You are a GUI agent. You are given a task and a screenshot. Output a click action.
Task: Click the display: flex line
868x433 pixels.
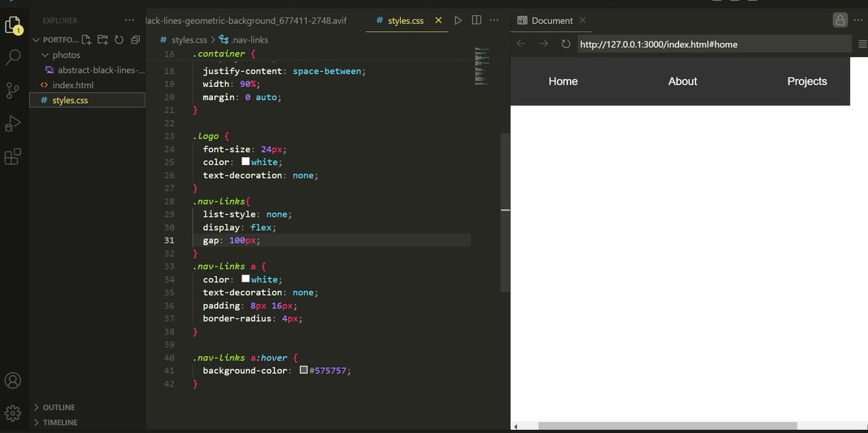tap(239, 227)
